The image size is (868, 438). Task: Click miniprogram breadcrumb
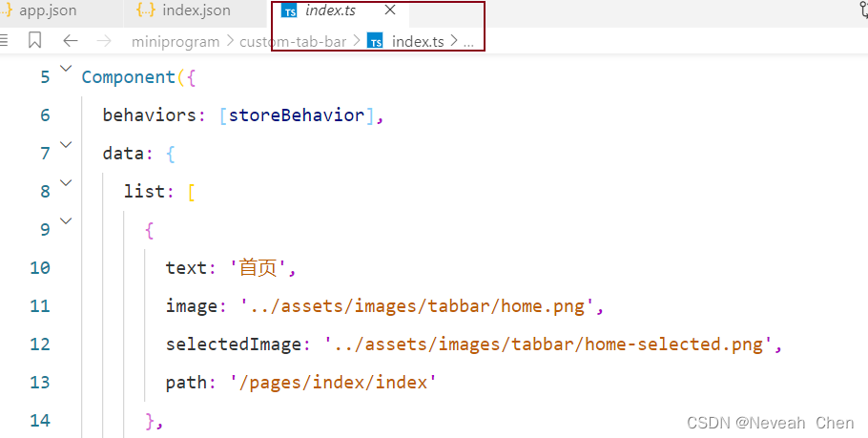(176, 42)
